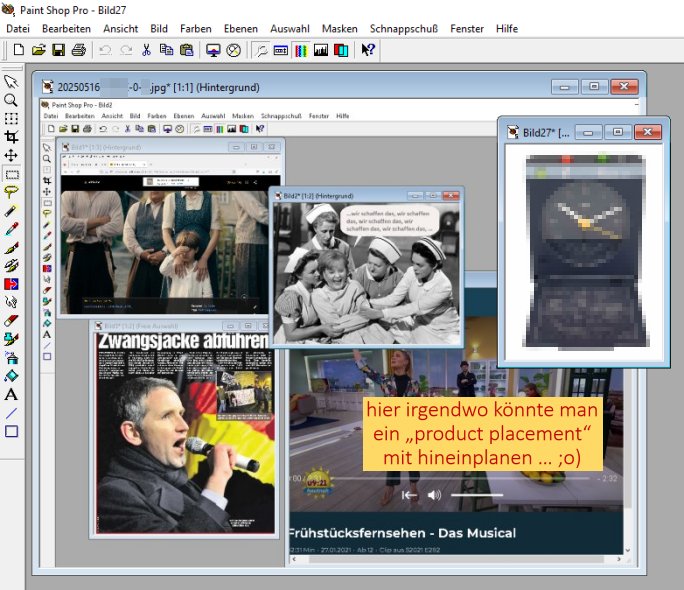684x590 pixels.
Task: Select the Eraser tool in tool palette
Action: (x=11, y=321)
